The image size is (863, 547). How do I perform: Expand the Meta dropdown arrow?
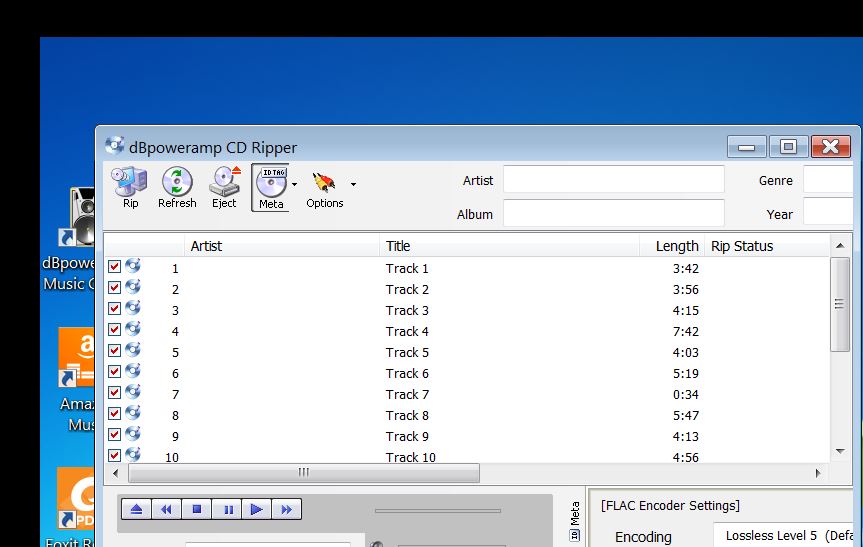(294, 185)
